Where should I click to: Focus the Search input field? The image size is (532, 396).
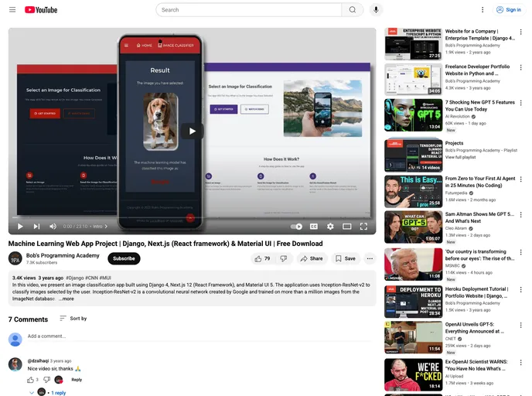tap(249, 10)
